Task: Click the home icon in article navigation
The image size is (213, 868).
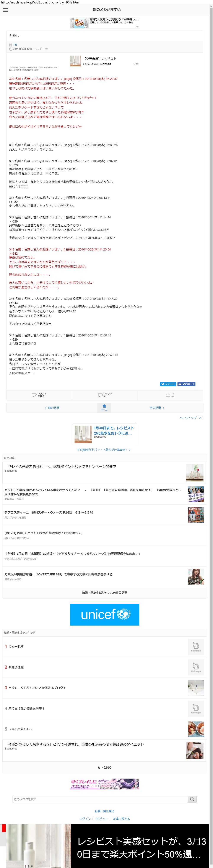Action: pyautogui.click(x=104, y=407)
